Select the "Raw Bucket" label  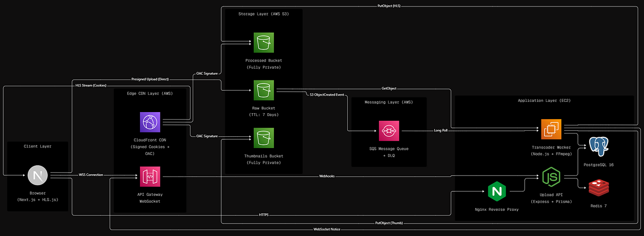click(x=264, y=108)
